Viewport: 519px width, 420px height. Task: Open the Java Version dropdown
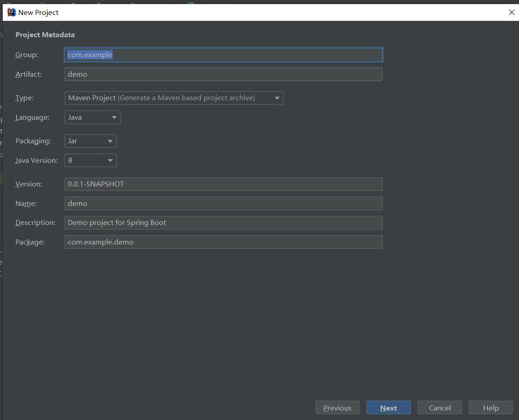90,161
